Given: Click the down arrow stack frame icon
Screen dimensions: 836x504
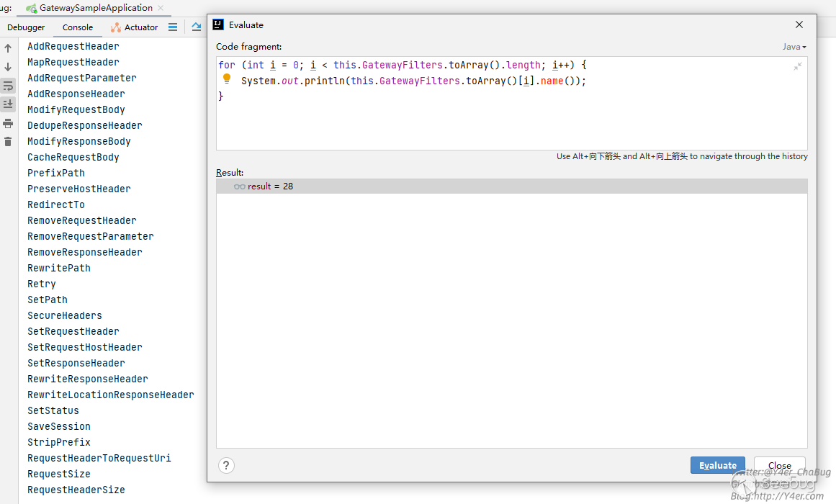Looking at the screenshot, I should pyautogui.click(x=8, y=67).
